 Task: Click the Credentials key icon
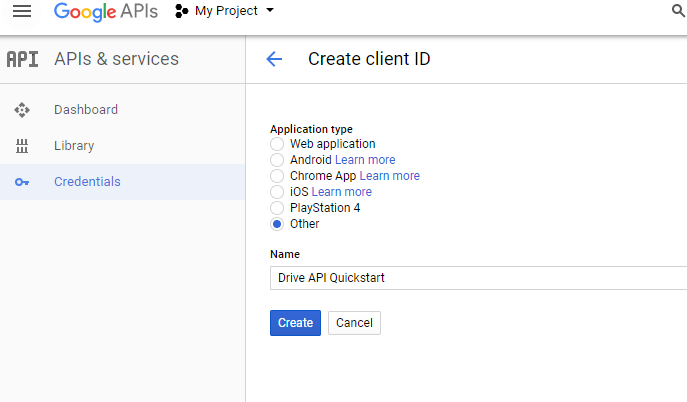(x=22, y=182)
